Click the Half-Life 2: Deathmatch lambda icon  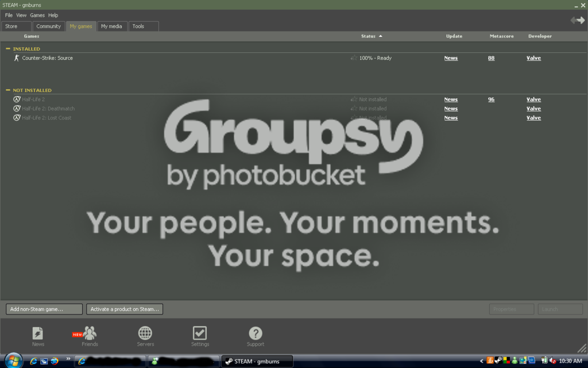[x=17, y=109]
